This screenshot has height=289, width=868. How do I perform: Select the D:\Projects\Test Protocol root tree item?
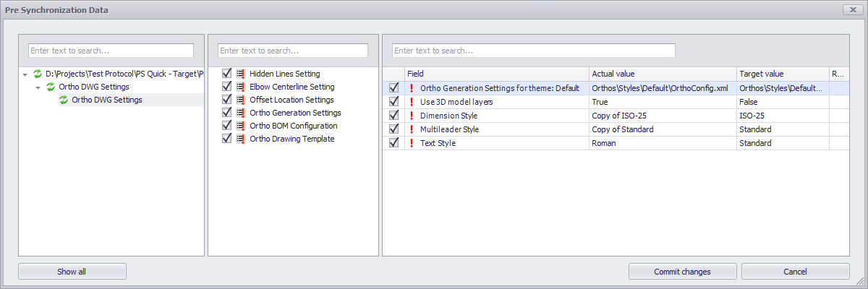pyautogui.click(x=124, y=74)
